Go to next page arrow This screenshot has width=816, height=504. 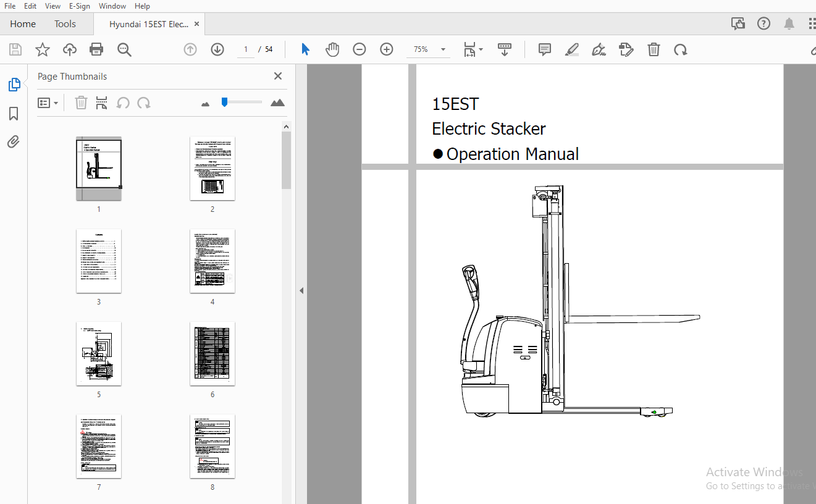click(x=217, y=49)
